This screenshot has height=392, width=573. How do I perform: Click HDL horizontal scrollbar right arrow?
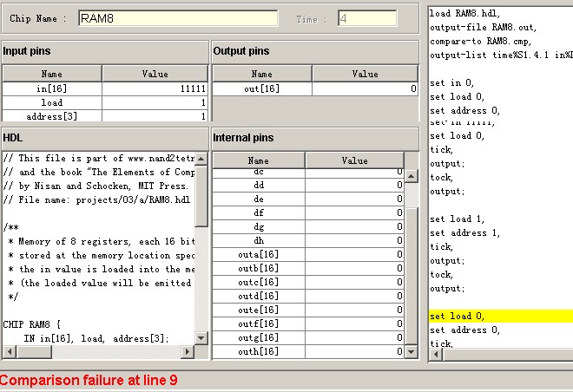click(188, 352)
